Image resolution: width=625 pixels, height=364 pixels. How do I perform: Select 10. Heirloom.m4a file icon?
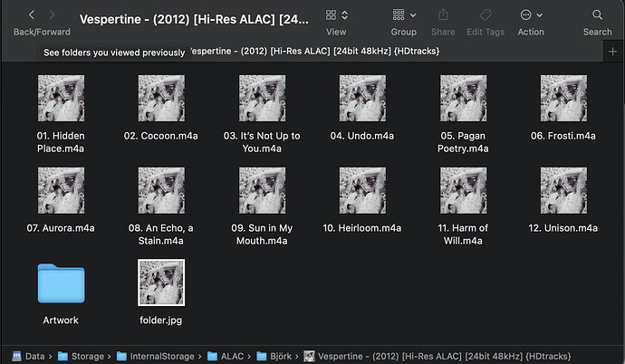(362, 190)
